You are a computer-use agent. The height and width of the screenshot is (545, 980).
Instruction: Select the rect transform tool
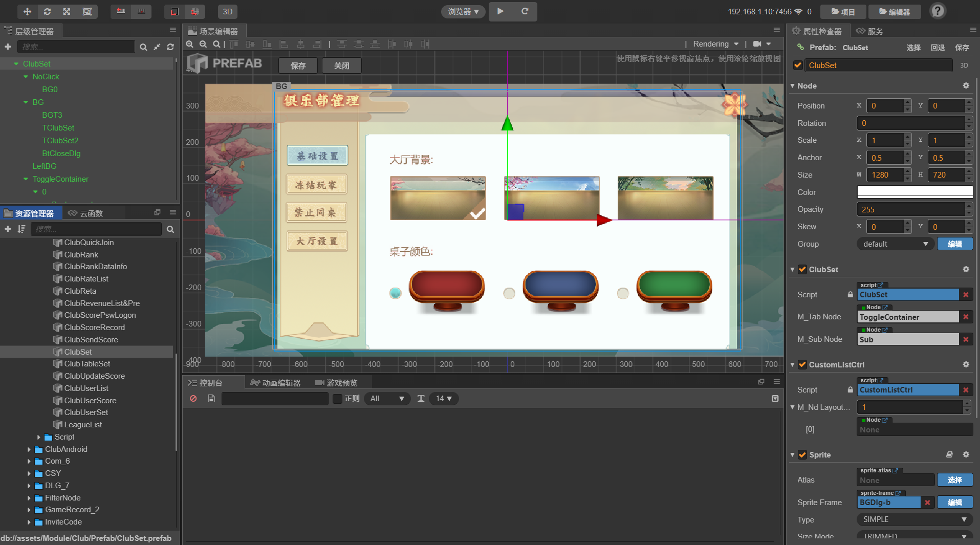pyautogui.click(x=87, y=11)
